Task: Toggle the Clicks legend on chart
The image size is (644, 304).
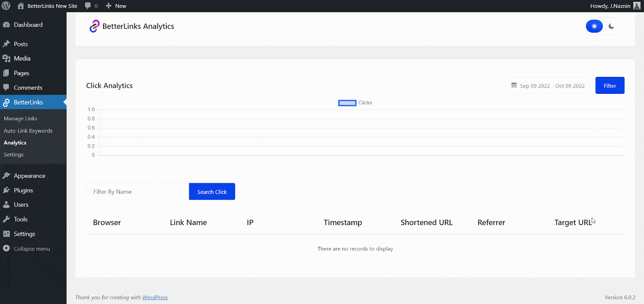Action: pyautogui.click(x=355, y=103)
